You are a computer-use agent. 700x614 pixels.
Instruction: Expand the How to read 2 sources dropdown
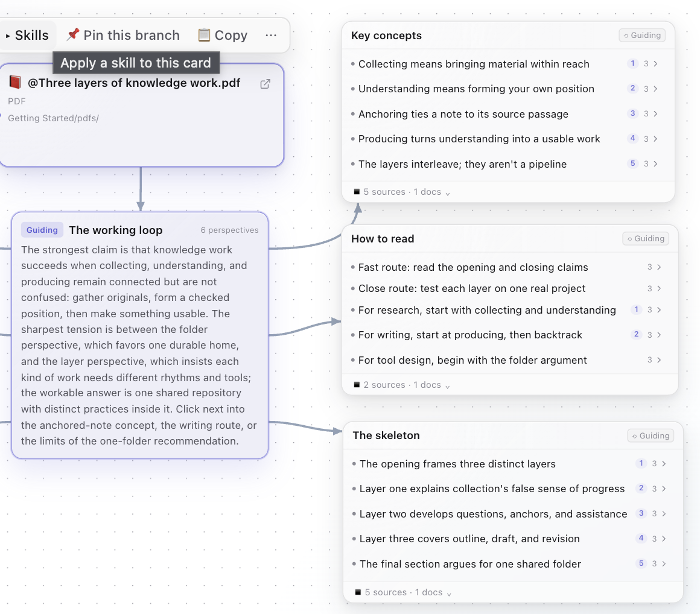click(x=447, y=386)
